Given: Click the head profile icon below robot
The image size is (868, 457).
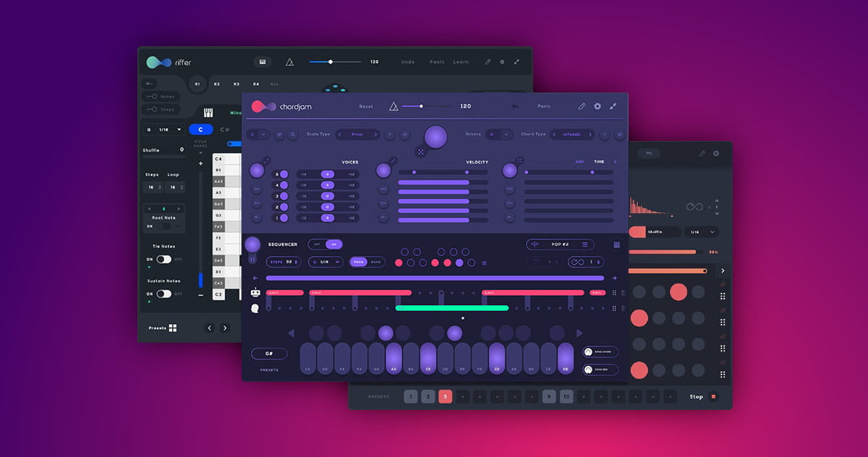Looking at the screenshot, I should tap(255, 309).
